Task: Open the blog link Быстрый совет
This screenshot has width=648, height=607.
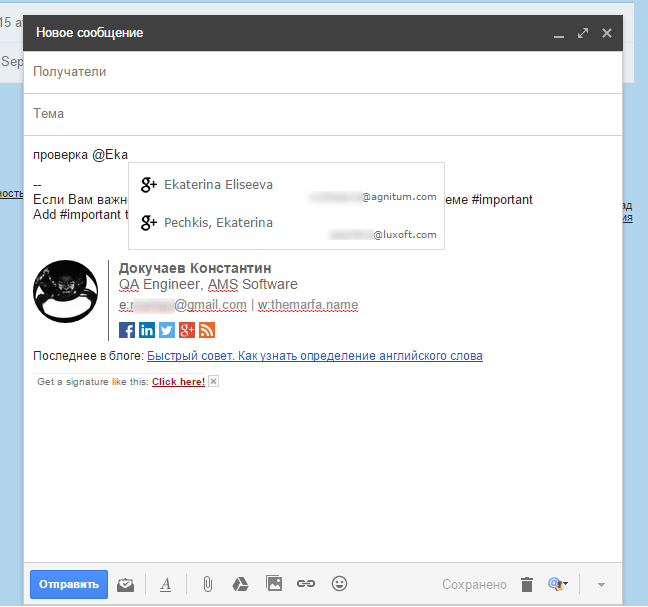Action: [x=315, y=356]
